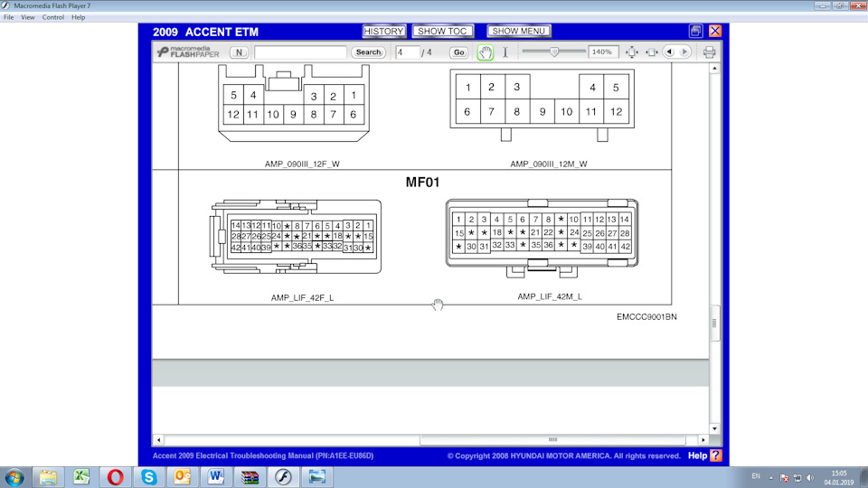Click the Action Center flag tray icon
This screenshot has width=868, height=488.
[x=784, y=477]
